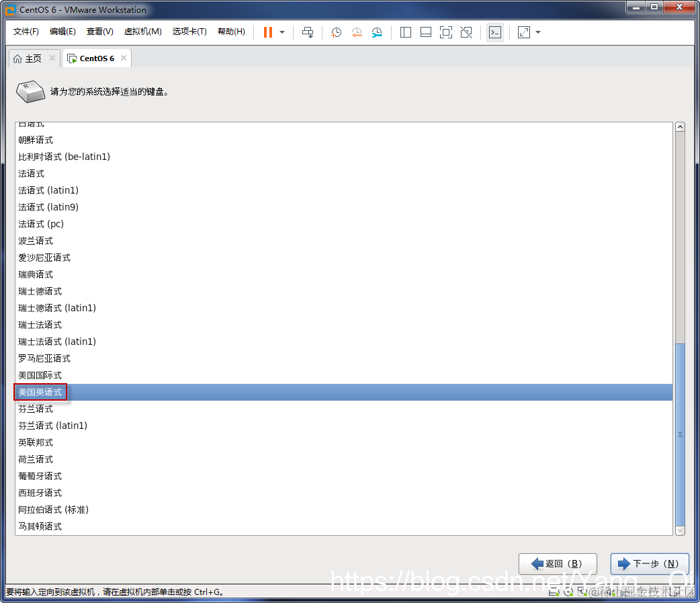
Task: Select 英联邦式 keyboard layout
Action: 344,442
